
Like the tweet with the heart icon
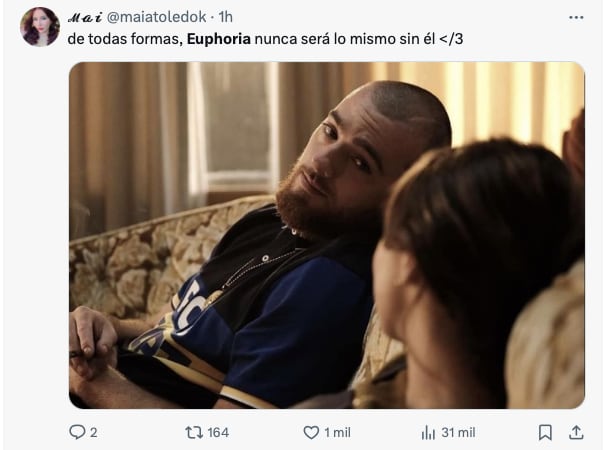point(311,432)
